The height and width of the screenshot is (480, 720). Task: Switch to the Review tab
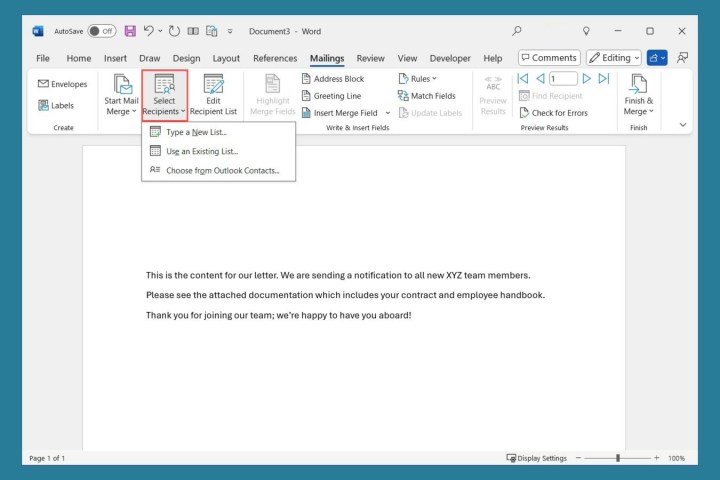point(370,58)
